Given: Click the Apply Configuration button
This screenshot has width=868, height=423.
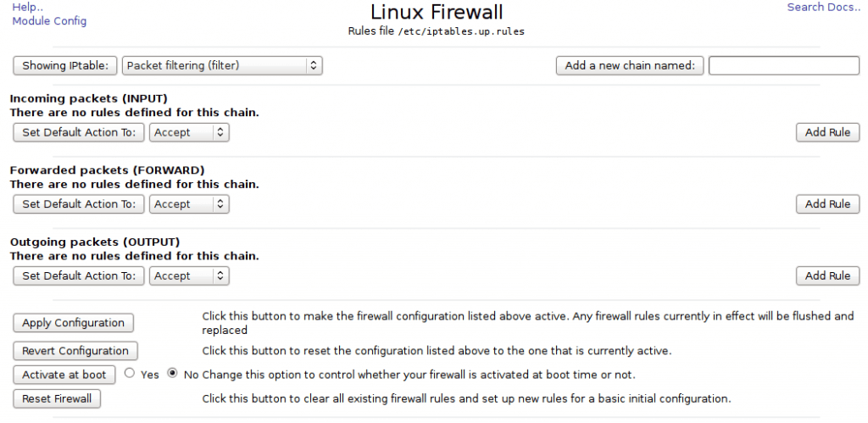Looking at the screenshot, I should coord(74,323).
